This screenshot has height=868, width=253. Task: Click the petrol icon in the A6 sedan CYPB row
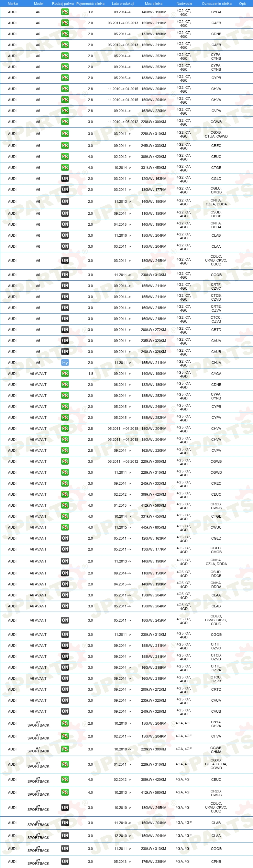tap(65, 78)
